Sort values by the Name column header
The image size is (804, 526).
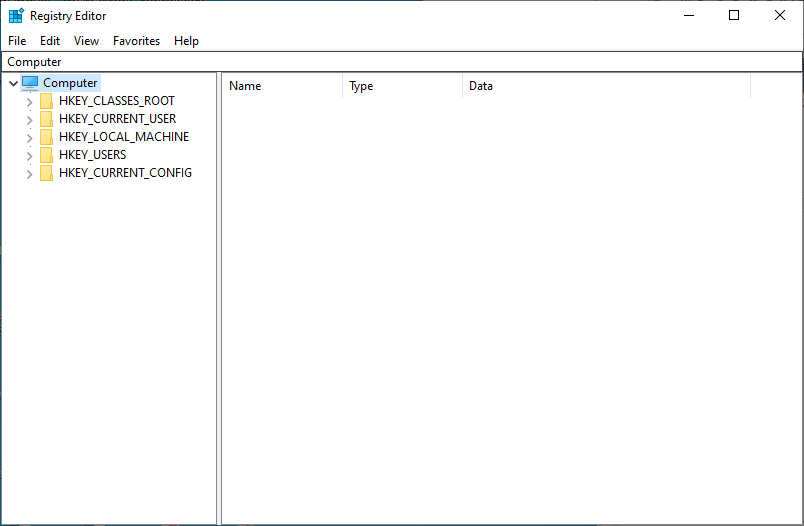[x=282, y=86]
